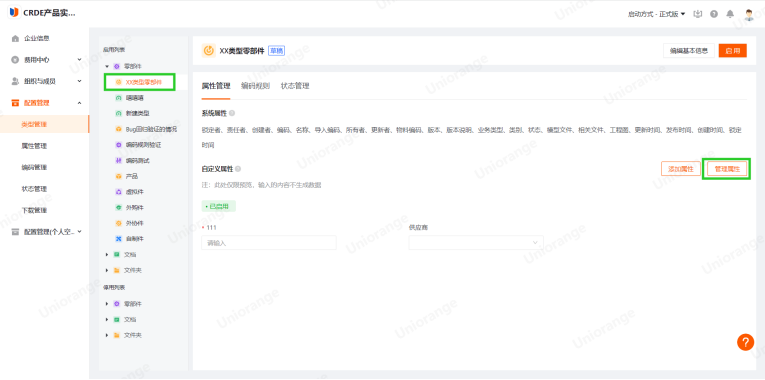Click the download icon in the top bar

698,14
